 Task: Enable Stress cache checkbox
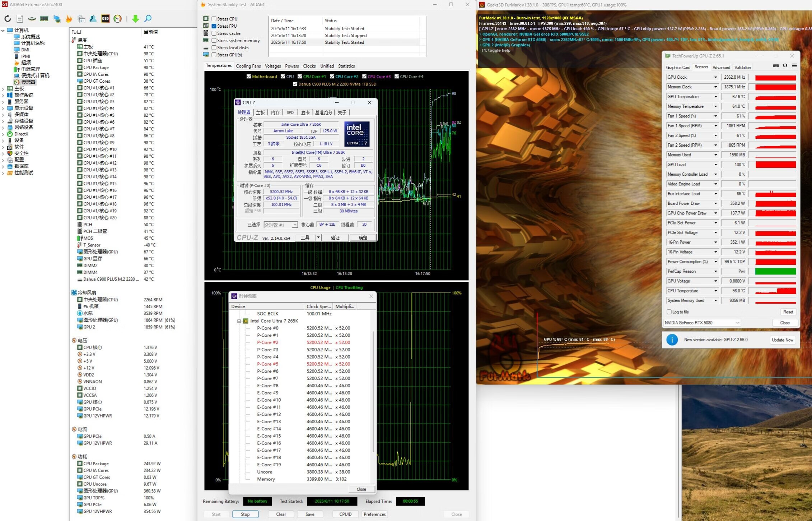(214, 33)
